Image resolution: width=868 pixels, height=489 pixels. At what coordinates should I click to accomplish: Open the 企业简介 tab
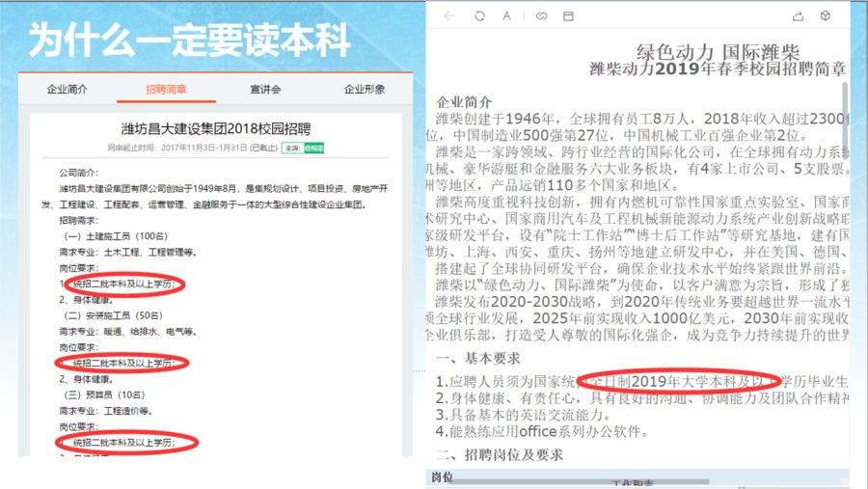point(67,89)
